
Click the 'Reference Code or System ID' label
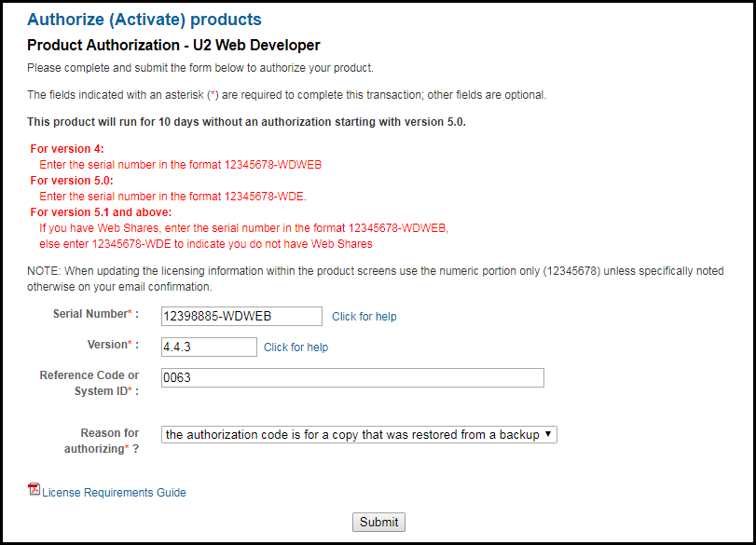click(89, 383)
